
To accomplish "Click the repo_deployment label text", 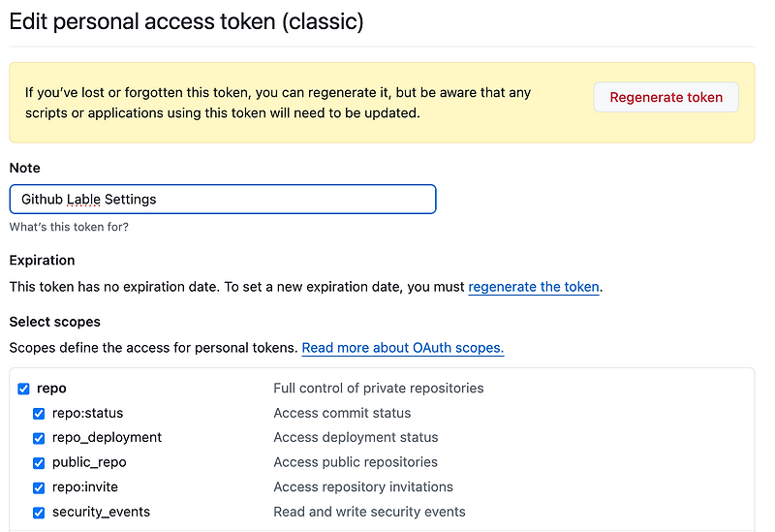I will point(107,438).
